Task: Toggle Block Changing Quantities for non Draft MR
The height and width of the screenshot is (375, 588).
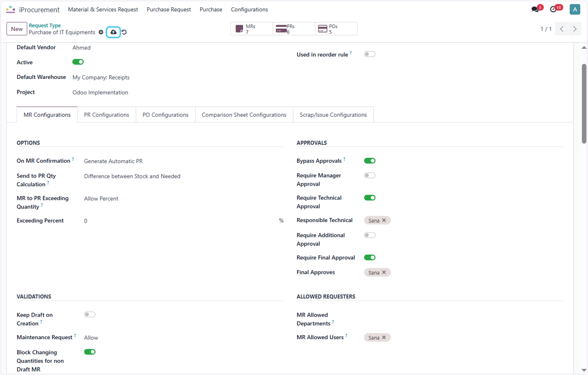Action: click(x=90, y=352)
